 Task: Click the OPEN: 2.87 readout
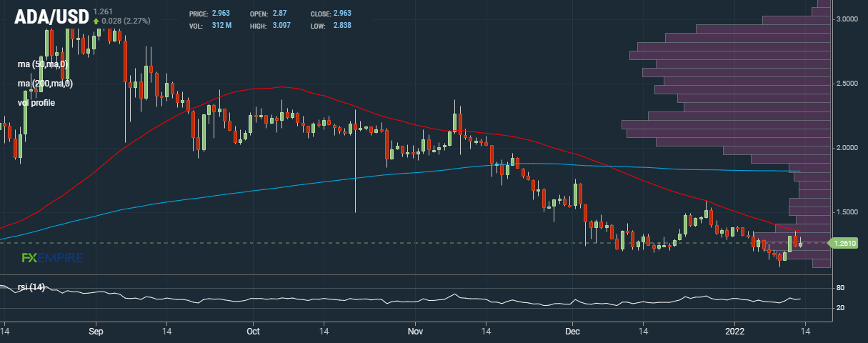tap(268, 14)
